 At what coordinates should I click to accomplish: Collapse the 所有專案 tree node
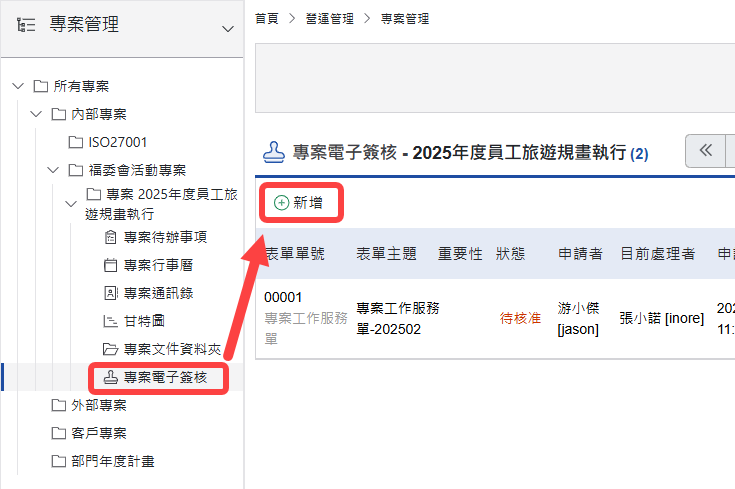point(17,86)
